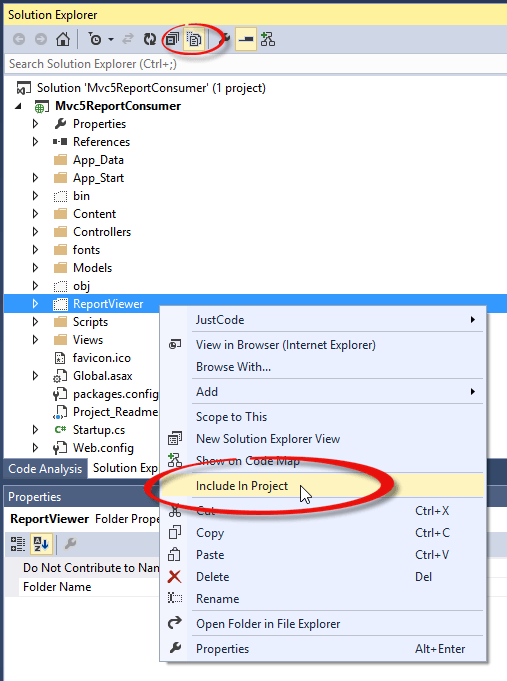
Task: Expand the Models folder
Action: click(36, 268)
